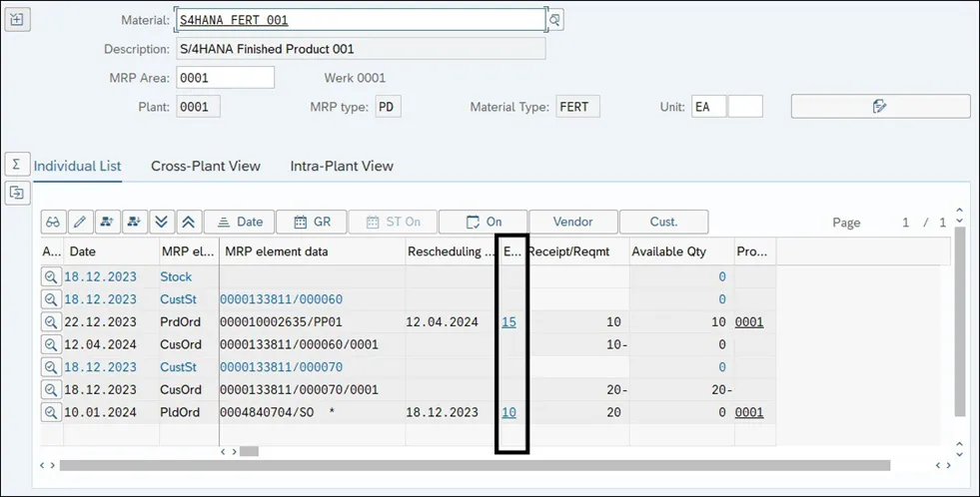This screenshot has height=497, width=980.
Task: Click the Available Qty column header
Action: (x=681, y=251)
